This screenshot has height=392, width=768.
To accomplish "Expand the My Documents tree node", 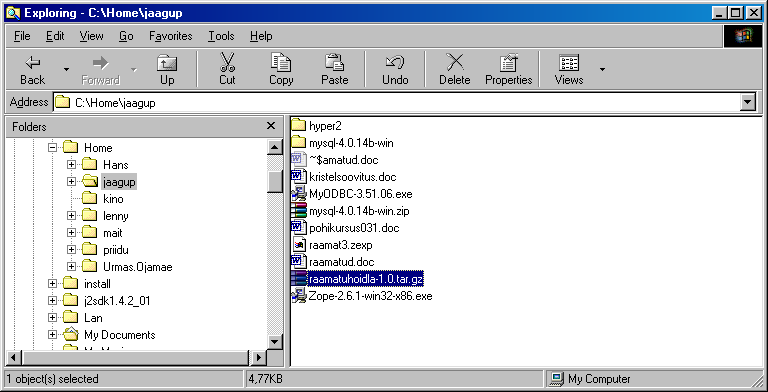I will 52,335.
